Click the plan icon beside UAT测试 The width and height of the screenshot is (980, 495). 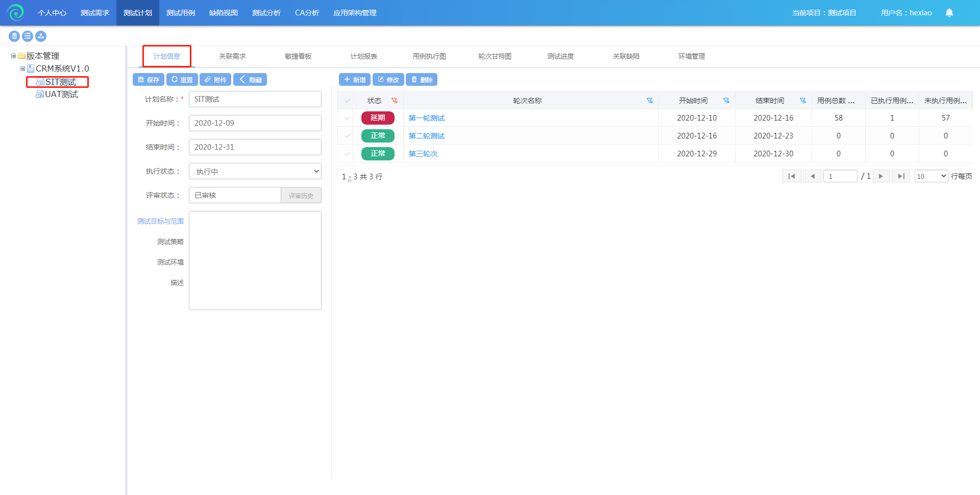(x=40, y=95)
